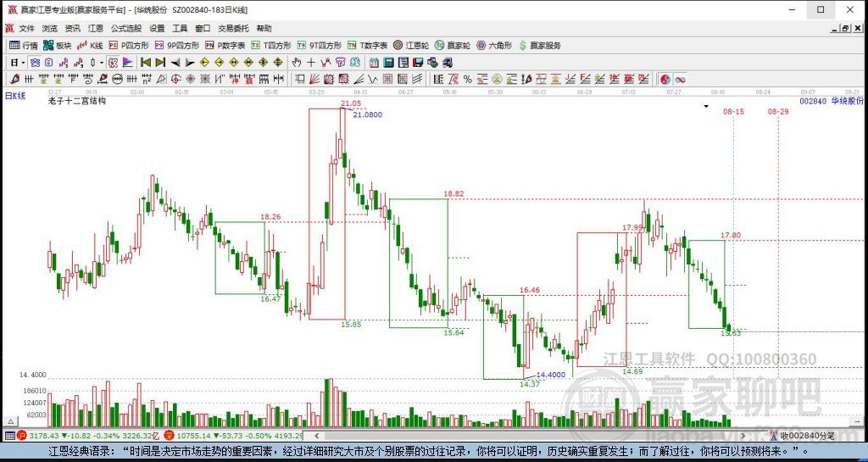Select the percent % line tool
868x462 pixels.
(468, 79)
